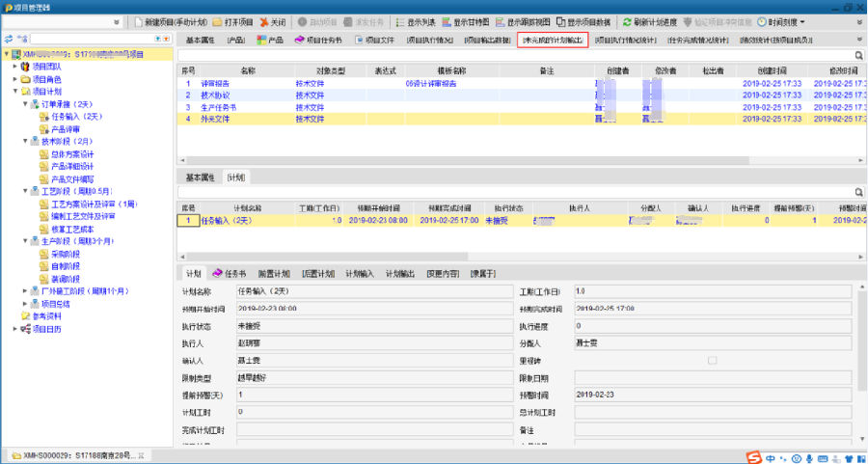
Task: Open the 时间刻度 dropdown
Action: 781,21
